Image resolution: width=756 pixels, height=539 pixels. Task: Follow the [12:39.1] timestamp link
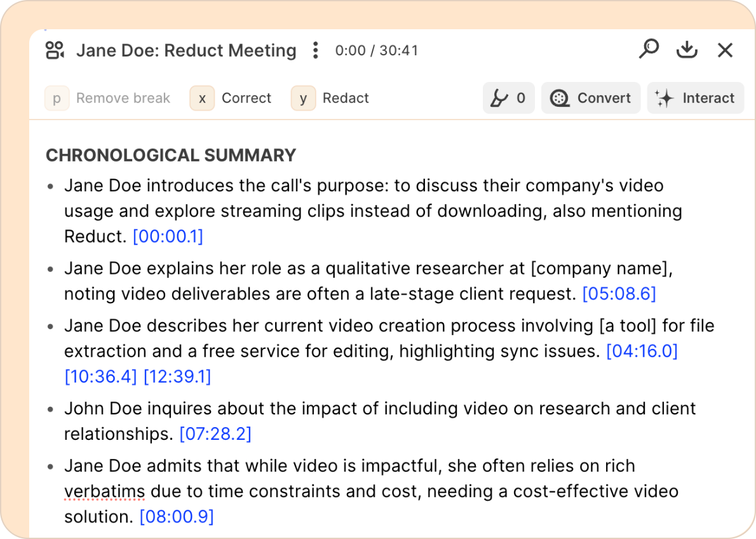(x=177, y=376)
